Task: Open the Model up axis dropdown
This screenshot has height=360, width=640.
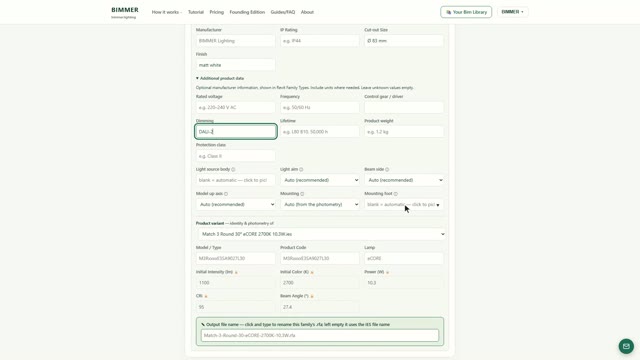Action: click(235, 204)
